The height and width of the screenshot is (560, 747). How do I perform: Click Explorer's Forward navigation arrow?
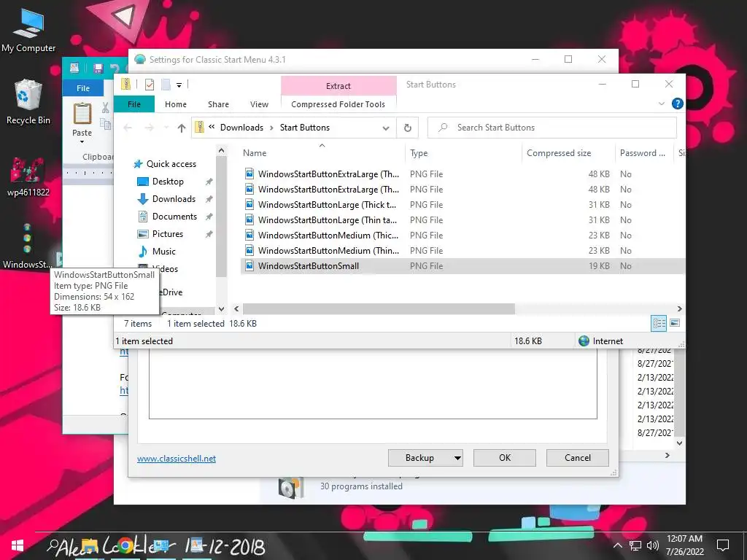149,128
